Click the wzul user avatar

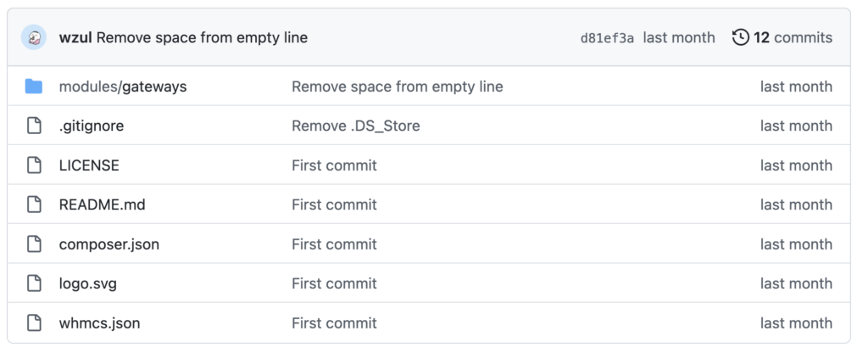click(x=34, y=37)
